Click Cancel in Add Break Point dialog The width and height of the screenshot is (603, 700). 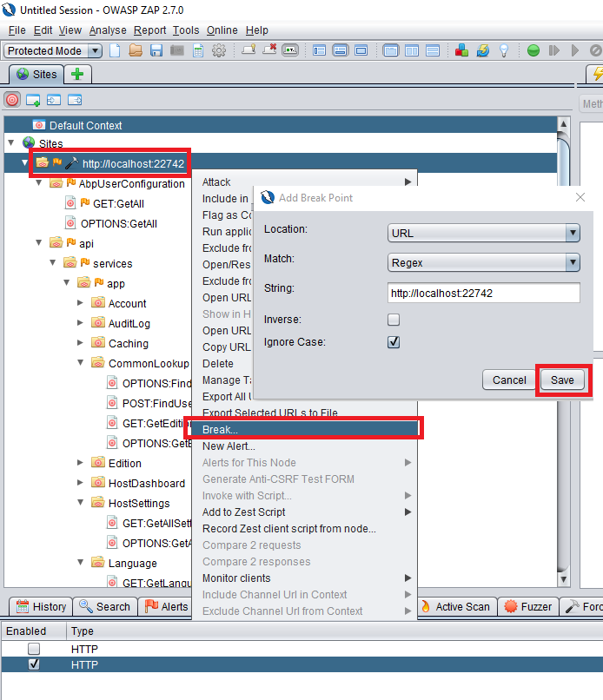(x=509, y=380)
